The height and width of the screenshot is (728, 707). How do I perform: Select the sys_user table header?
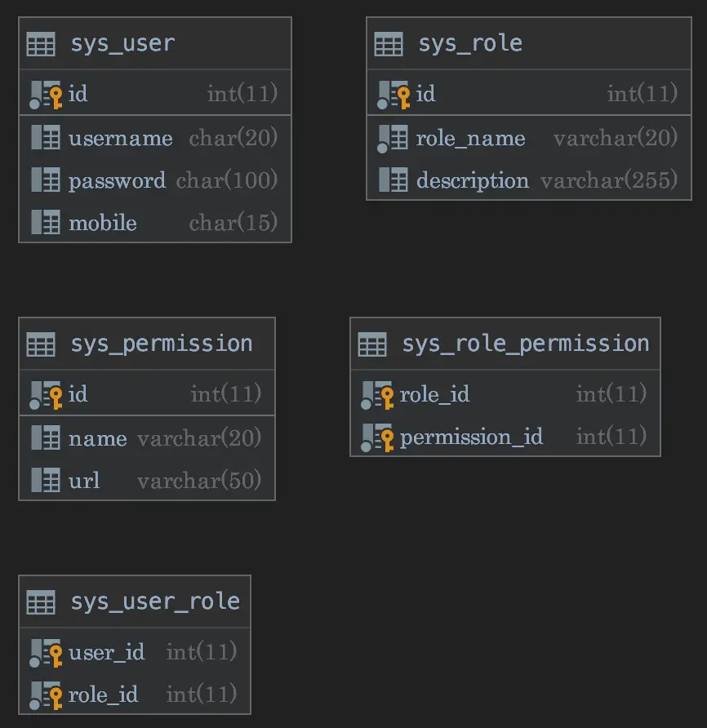pyautogui.click(x=122, y=44)
